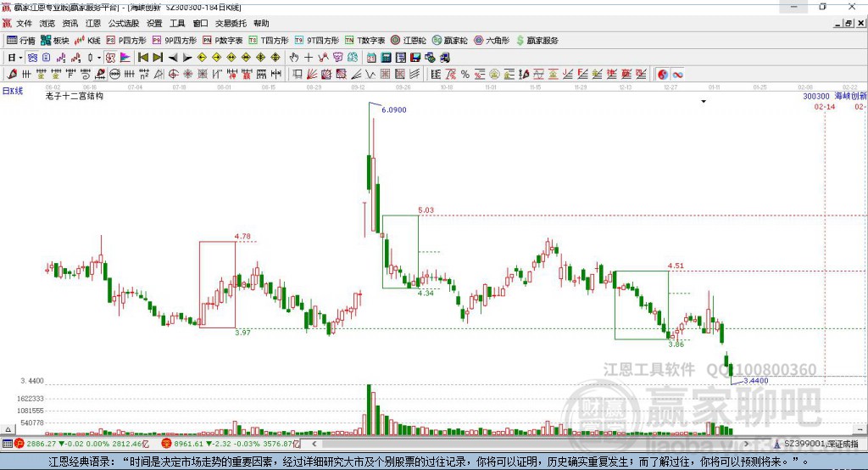Open the small dropdown arrow above the chart
The width and height of the screenshot is (868, 470).
pos(704,102)
